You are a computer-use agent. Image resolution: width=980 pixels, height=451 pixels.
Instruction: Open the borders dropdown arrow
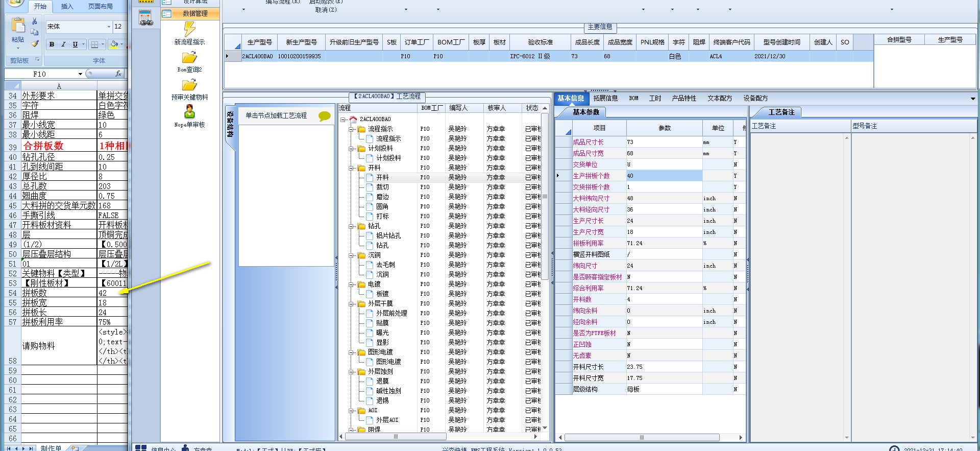click(103, 44)
